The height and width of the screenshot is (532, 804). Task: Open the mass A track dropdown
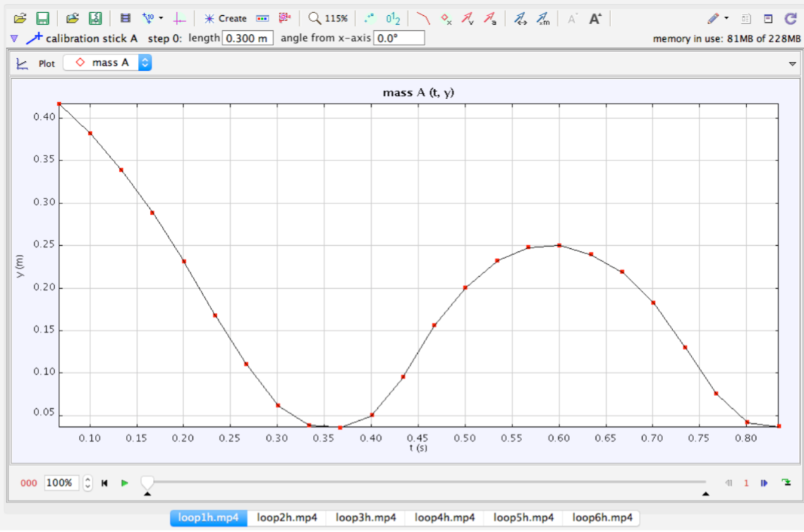(x=108, y=63)
